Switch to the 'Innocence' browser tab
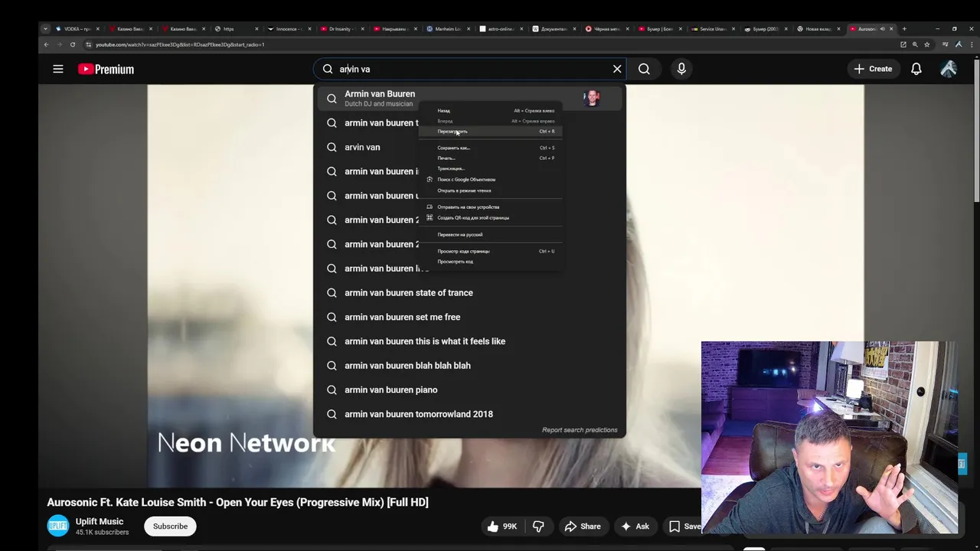The image size is (980, 551). (x=290, y=29)
